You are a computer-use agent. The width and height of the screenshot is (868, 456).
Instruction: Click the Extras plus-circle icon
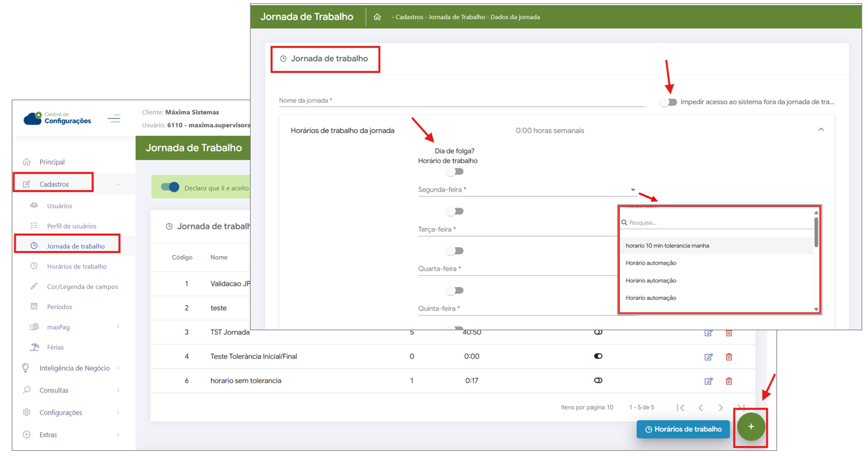pyautogui.click(x=27, y=435)
